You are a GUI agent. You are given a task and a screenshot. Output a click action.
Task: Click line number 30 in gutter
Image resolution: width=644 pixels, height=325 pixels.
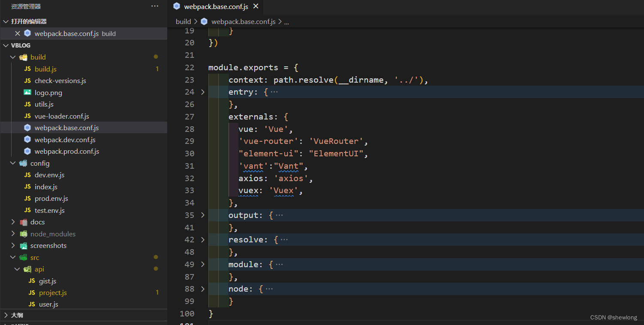click(x=190, y=154)
